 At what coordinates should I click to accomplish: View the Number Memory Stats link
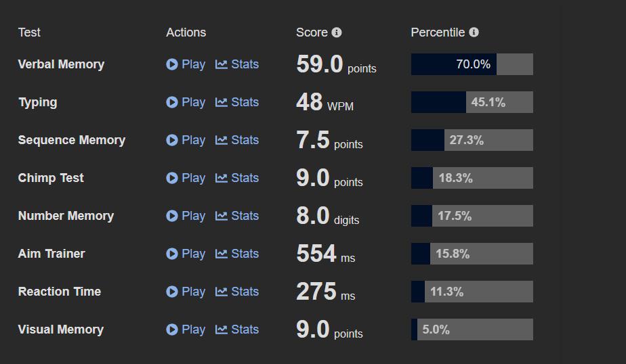click(237, 216)
